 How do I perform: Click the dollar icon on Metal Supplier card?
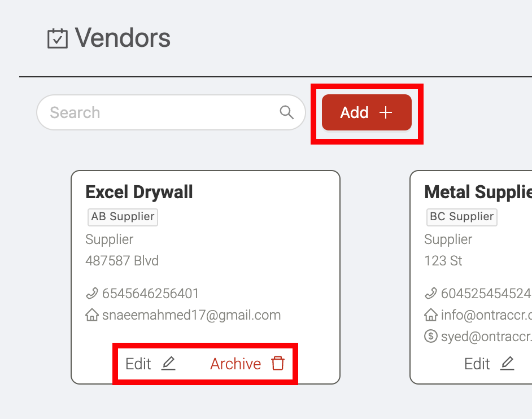[431, 336]
